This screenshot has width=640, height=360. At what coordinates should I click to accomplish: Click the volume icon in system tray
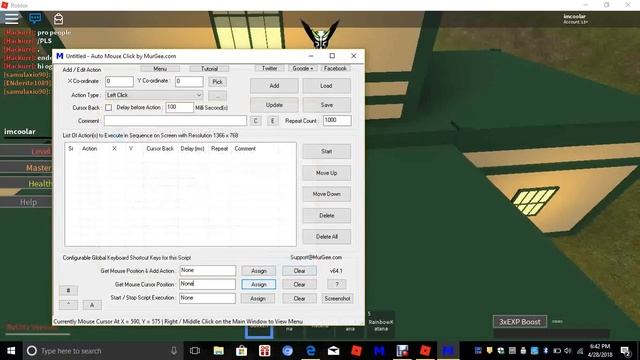pos(568,351)
